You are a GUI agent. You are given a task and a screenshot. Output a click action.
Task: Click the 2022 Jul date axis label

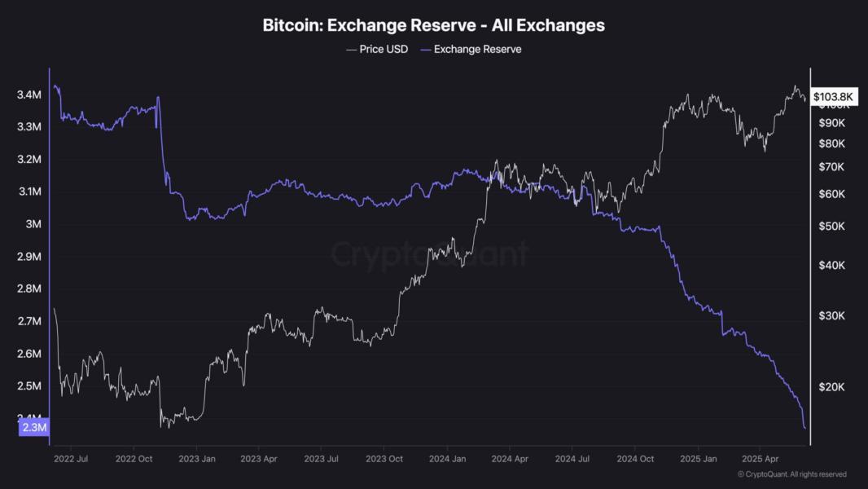[x=72, y=459]
